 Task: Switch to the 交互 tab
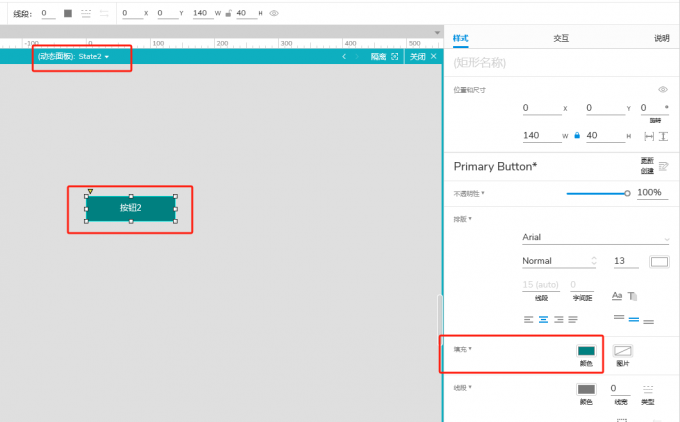tap(561, 38)
